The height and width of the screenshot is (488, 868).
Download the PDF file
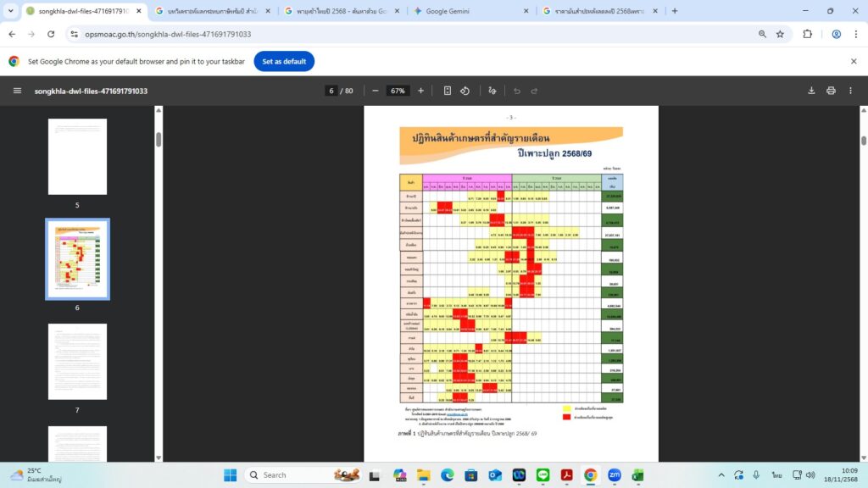click(x=811, y=91)
